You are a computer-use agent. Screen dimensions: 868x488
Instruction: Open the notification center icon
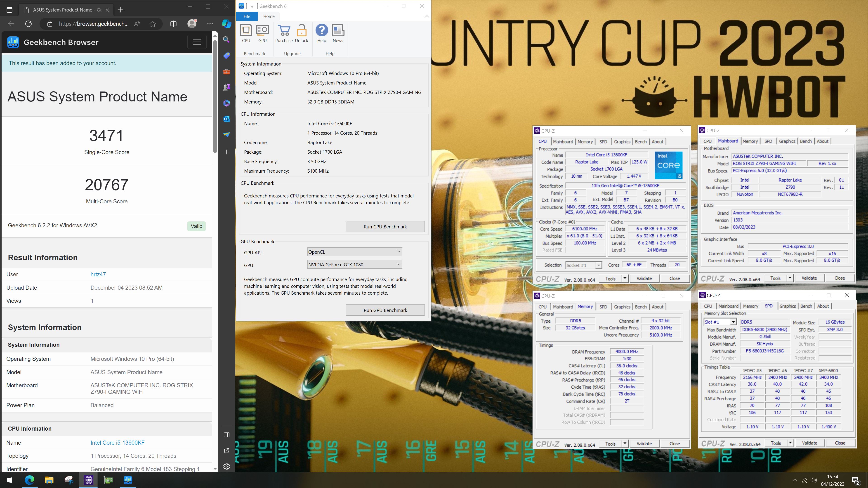855,480
